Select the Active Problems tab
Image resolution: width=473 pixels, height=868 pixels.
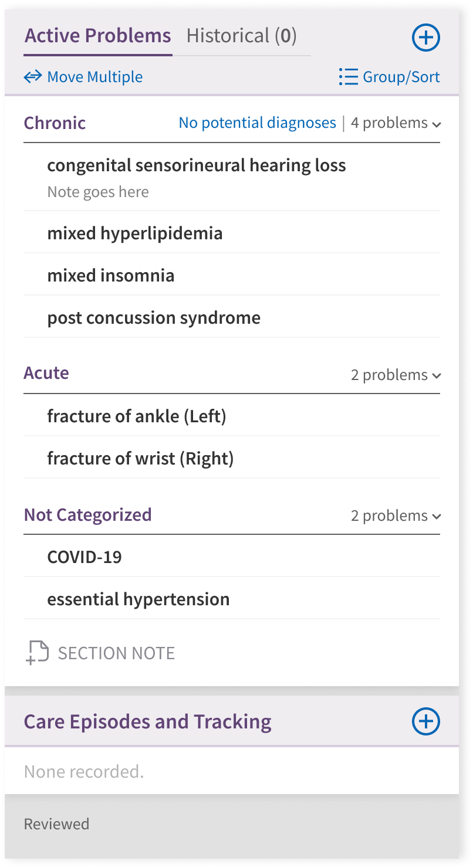coord(97,36)
